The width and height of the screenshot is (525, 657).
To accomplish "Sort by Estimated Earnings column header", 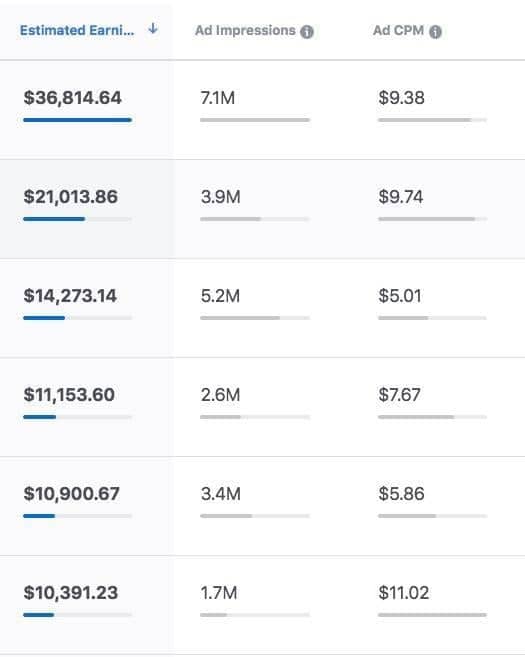I will 77,30.
